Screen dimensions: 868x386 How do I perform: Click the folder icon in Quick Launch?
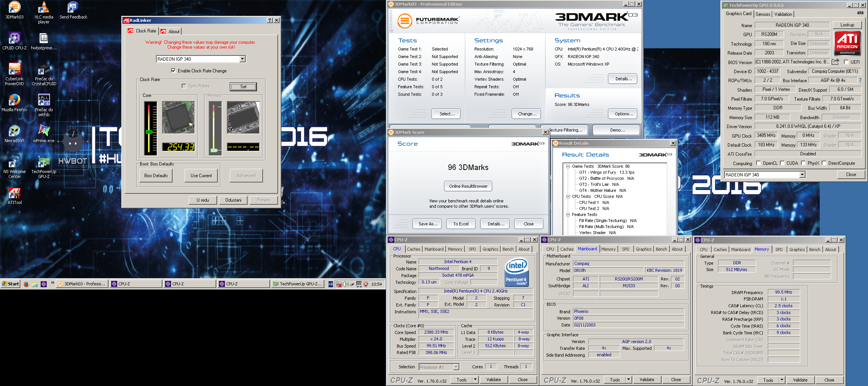coord(35,284)
